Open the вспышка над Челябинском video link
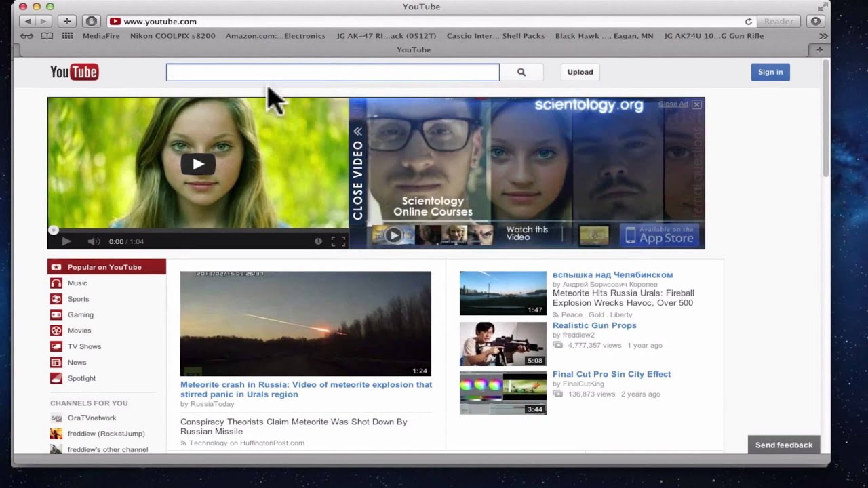This screenshot has width=868, height=488. click(x=613, y=274)
